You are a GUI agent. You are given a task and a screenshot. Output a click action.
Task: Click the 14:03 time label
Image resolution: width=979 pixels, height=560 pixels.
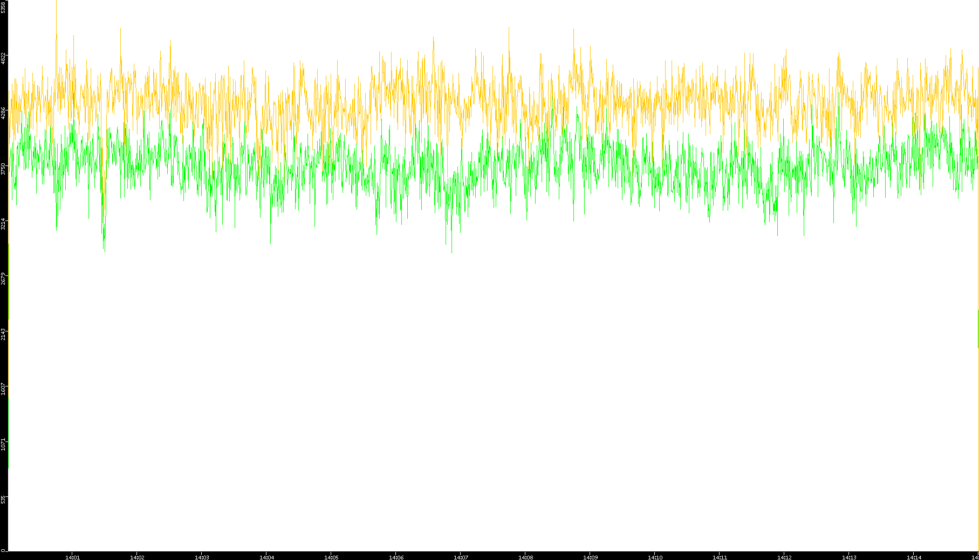tap(202, 557)
